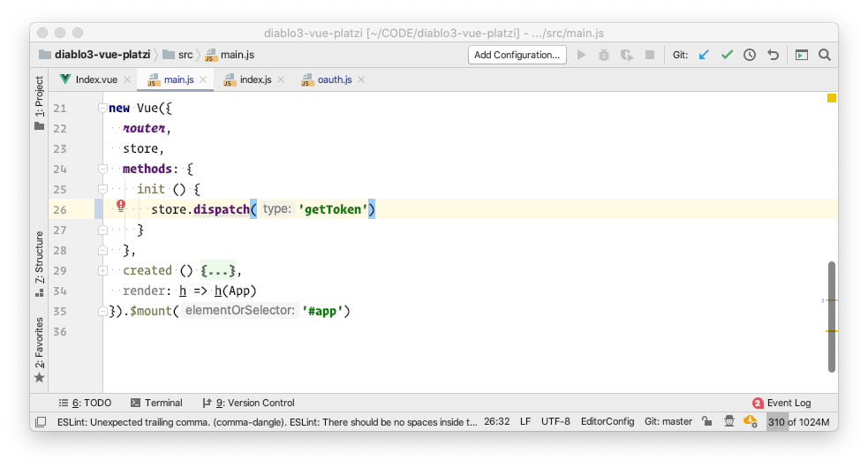
Task: Click the ESLint error bulb on line 26
Action: [x=121, y=206]
